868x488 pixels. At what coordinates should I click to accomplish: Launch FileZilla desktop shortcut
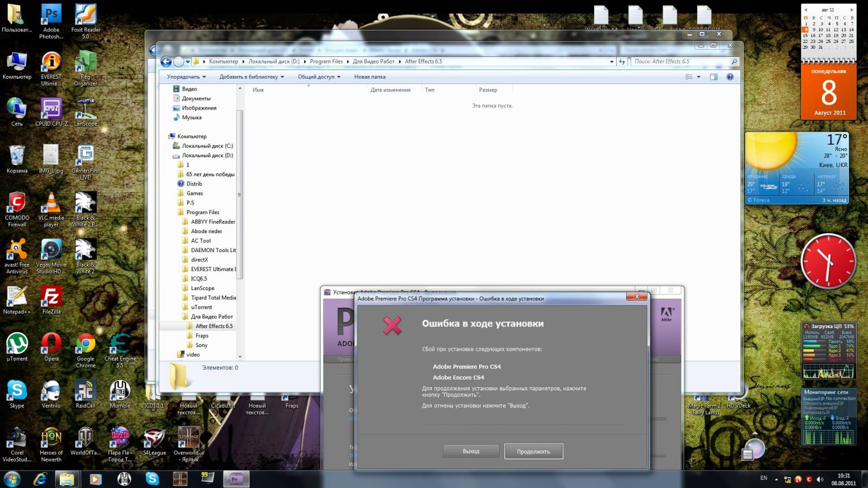pyautogui.click(x=51, y=300)
